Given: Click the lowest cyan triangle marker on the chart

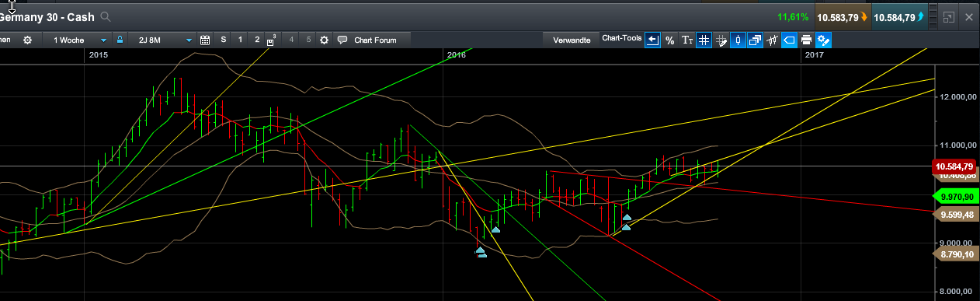Looking at the screenshot, I should 481,254.
